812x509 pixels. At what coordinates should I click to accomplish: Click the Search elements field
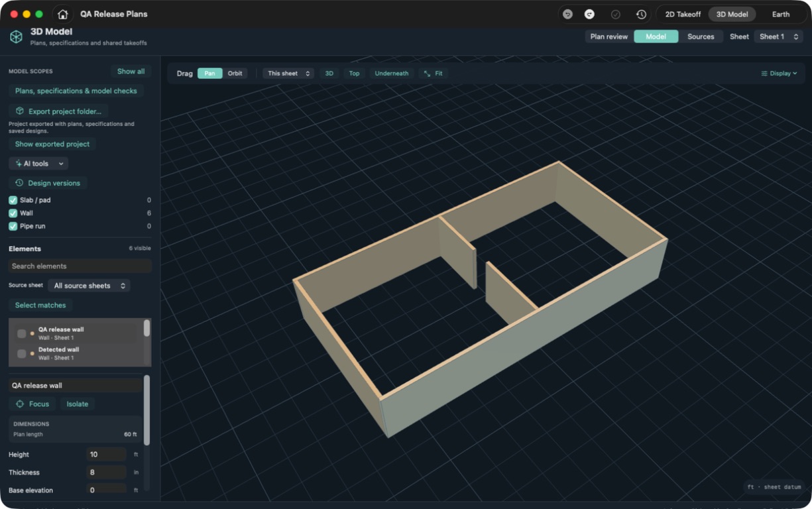pos(80,266)
